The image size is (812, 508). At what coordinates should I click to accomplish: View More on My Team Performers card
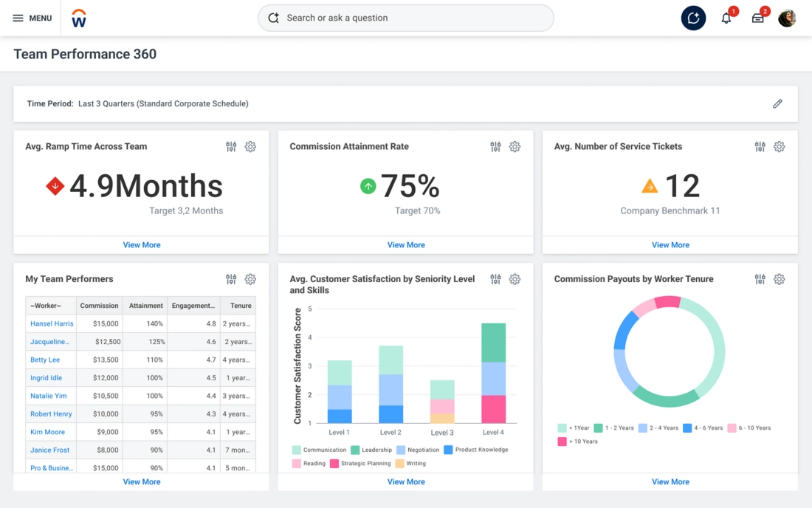pyautogui.click(x=142, y=481)
